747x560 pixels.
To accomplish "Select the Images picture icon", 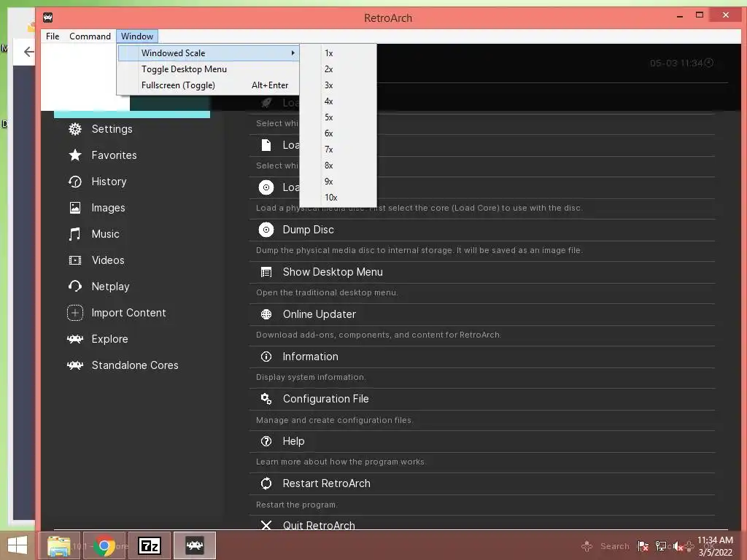I will coord(75,208).
